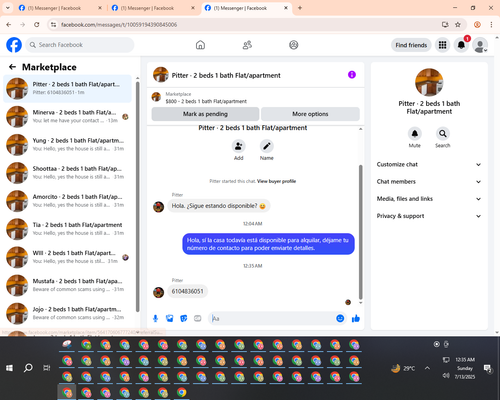Expand Customize chat section
The image size is (500, 400).
tap(429, 164)
